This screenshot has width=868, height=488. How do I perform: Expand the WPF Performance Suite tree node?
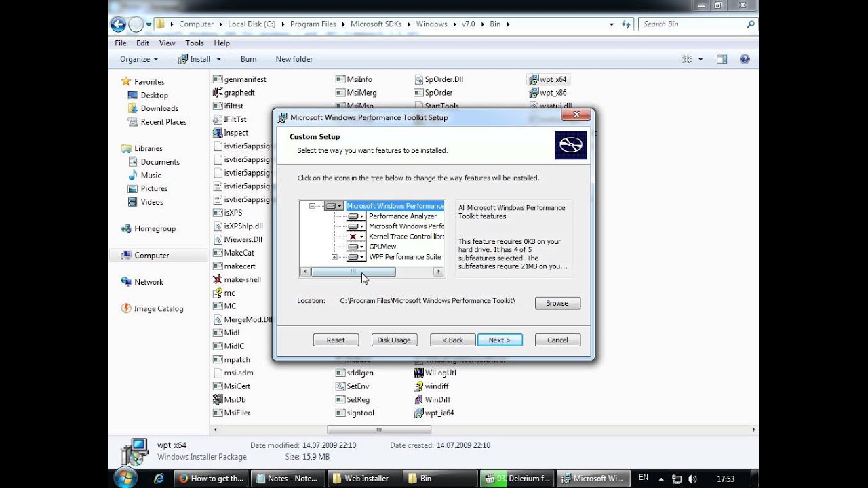[334, 257]
